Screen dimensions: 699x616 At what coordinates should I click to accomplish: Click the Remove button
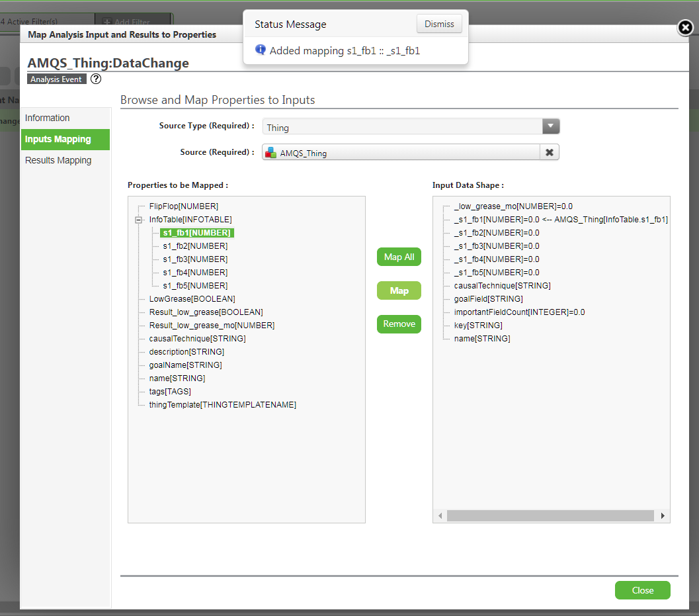(399, 324)
